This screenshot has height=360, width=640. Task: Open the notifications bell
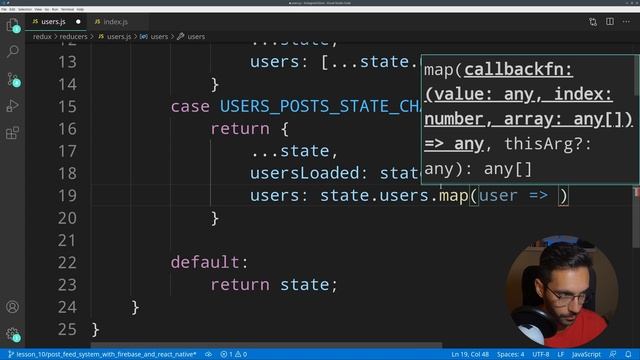tap(628, 354)
